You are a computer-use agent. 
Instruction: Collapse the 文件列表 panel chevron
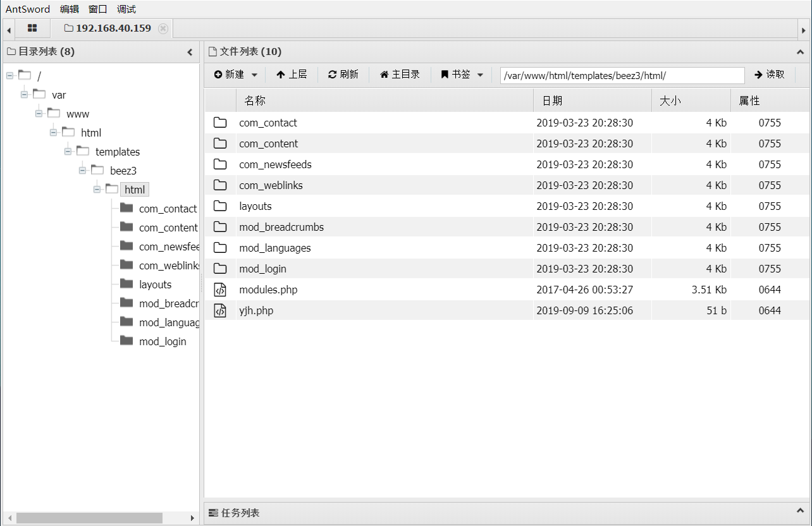click(800, 52)
